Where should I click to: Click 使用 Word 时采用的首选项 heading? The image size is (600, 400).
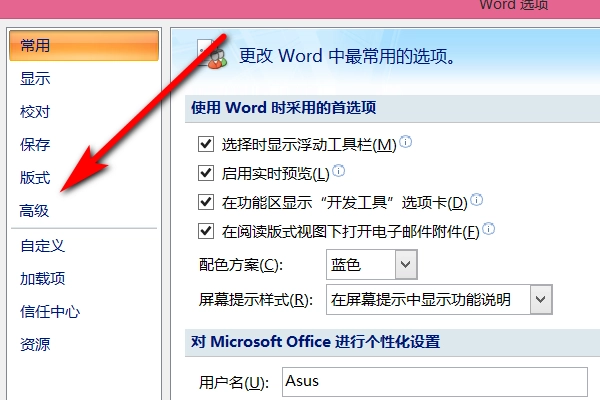(x=284, y=108)
